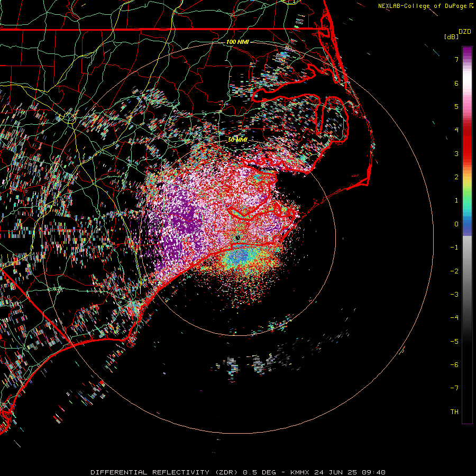Select the -2 dB scale label
The image size is (476, 476).
(x=454, y=271)
